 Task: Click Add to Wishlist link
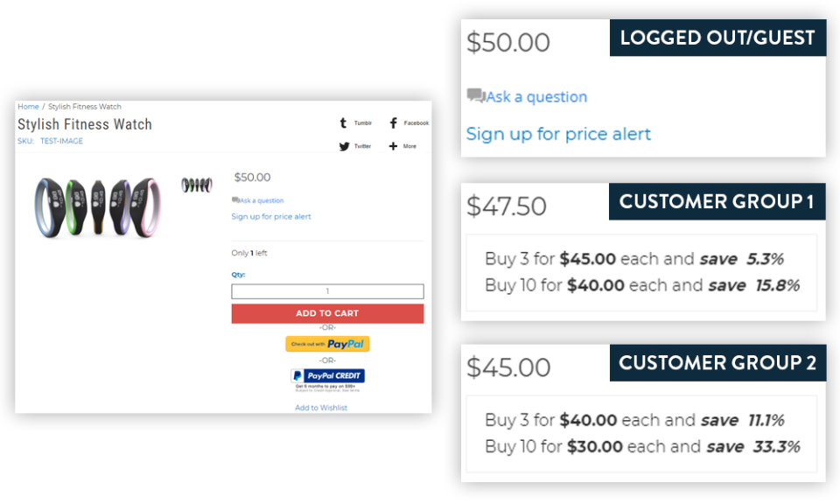(x=321, y=408)
